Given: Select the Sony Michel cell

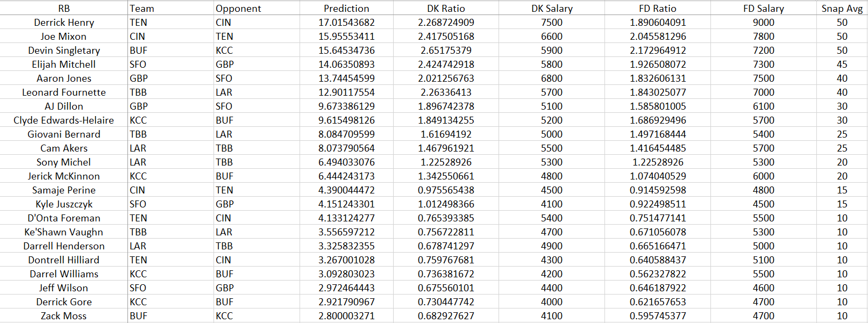Looking at the screenshot, I should [x=63, y=162].
